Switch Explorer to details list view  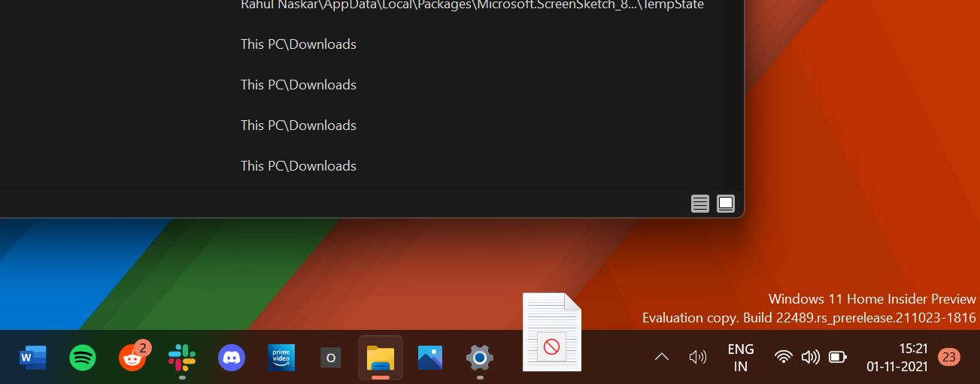pyautogui.click(x=700, y=204)
